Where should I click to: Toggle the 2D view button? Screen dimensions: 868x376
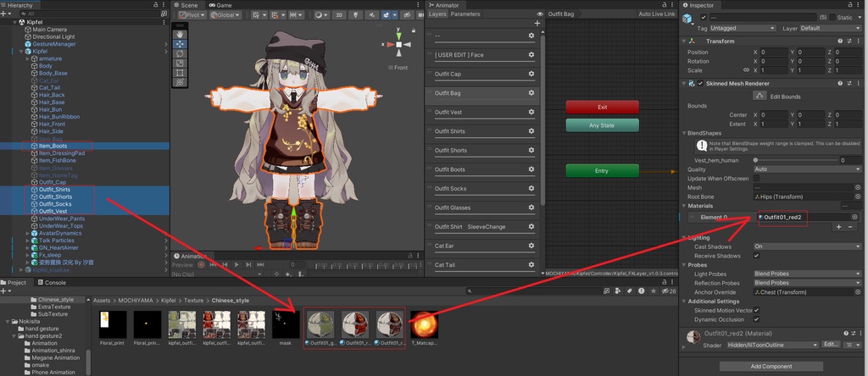pyautogui.click(x=339, y=15)
